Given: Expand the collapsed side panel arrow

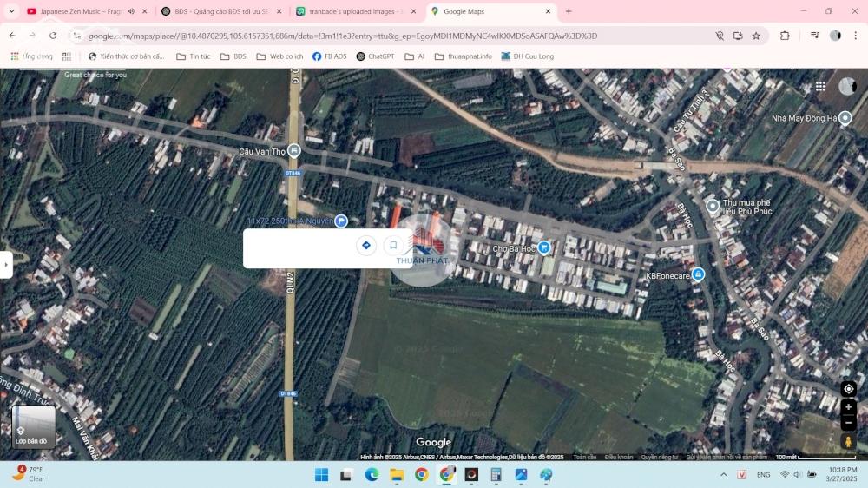Looking at the screenshot, I should click(6, 265).
